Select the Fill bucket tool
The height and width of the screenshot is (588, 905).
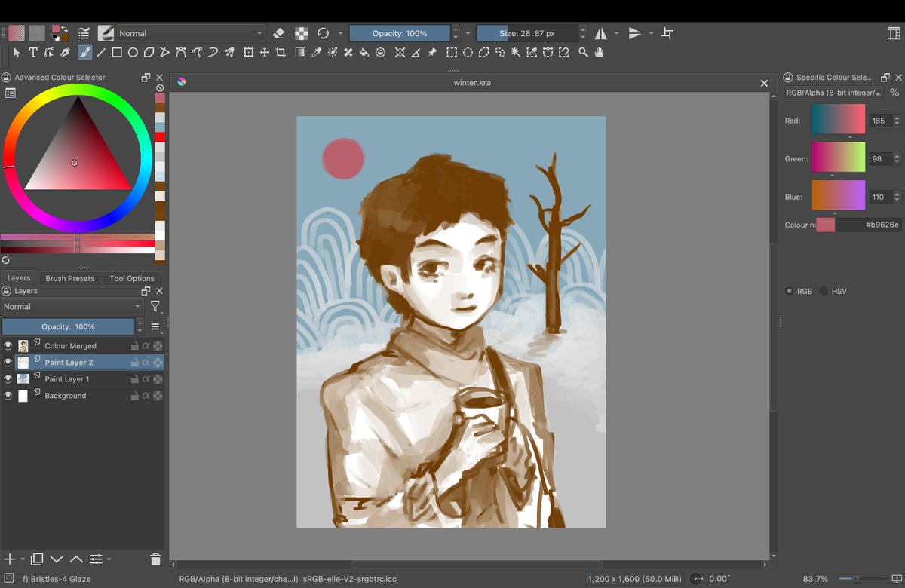[364, 53]
